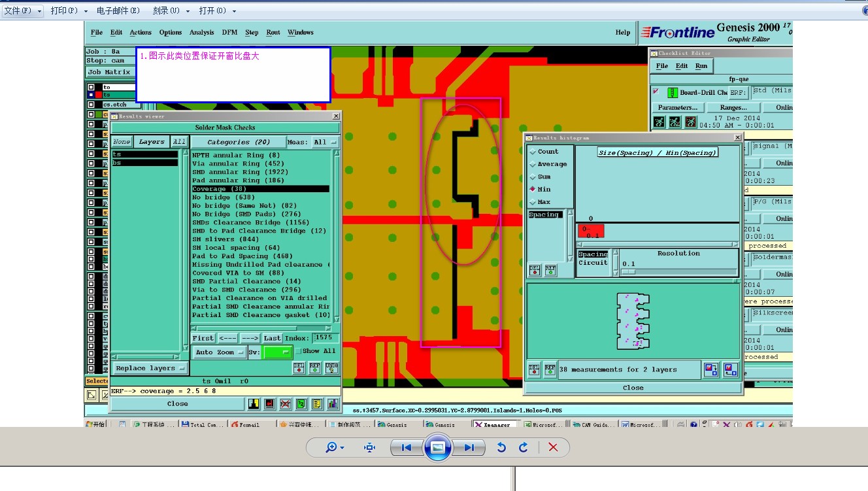Open the histogram bar chart icon
Screen dimensions: 868x491
pos(333,404)
